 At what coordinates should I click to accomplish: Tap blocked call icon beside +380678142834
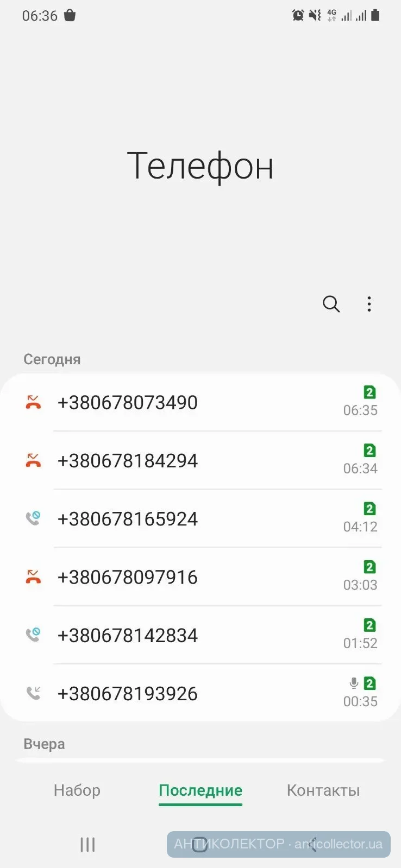34,635
